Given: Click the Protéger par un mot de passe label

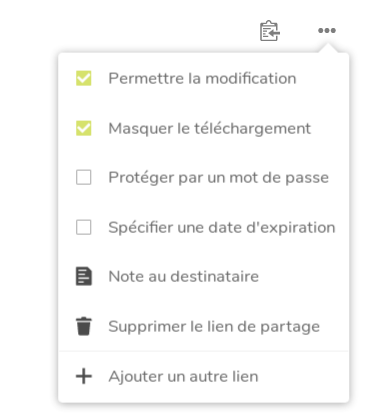Looking at the screenshot, I should point(219,178).
